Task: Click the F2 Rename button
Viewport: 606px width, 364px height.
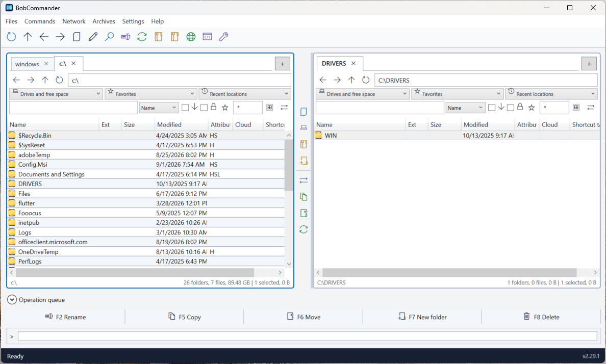Action: [x=66, y=317]
